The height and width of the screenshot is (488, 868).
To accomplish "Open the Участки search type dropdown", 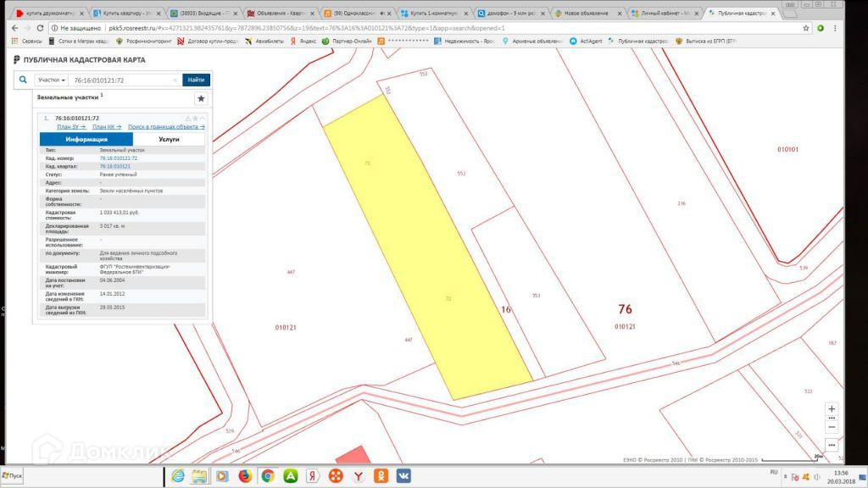I will (51, 80).
